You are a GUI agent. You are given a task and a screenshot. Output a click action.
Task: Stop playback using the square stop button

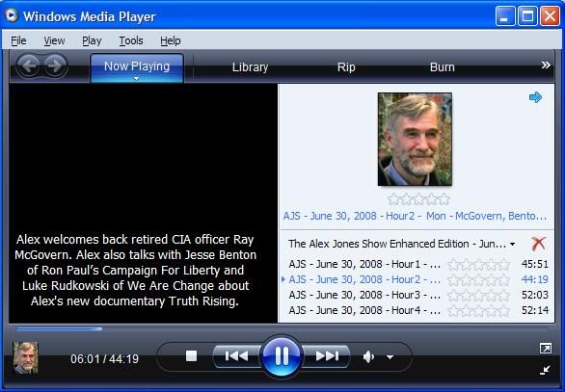[191, 356]
